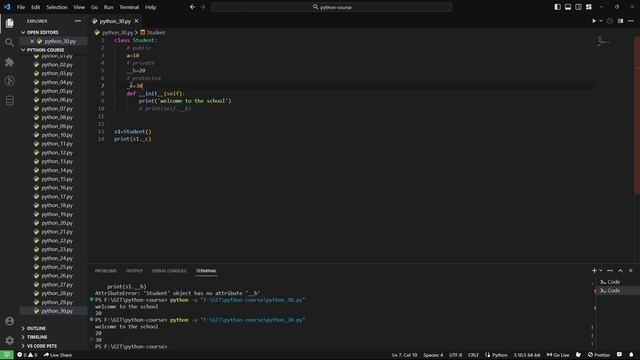Switch to the Debug Console tab
Viewport: 640px width, 360px height.
169,271
